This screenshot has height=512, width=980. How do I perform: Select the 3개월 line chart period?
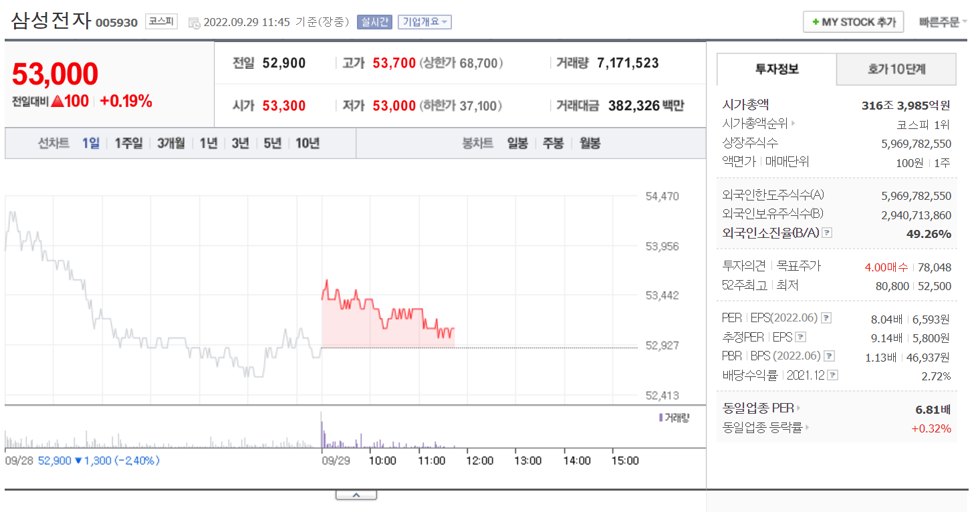click(171, 143)
